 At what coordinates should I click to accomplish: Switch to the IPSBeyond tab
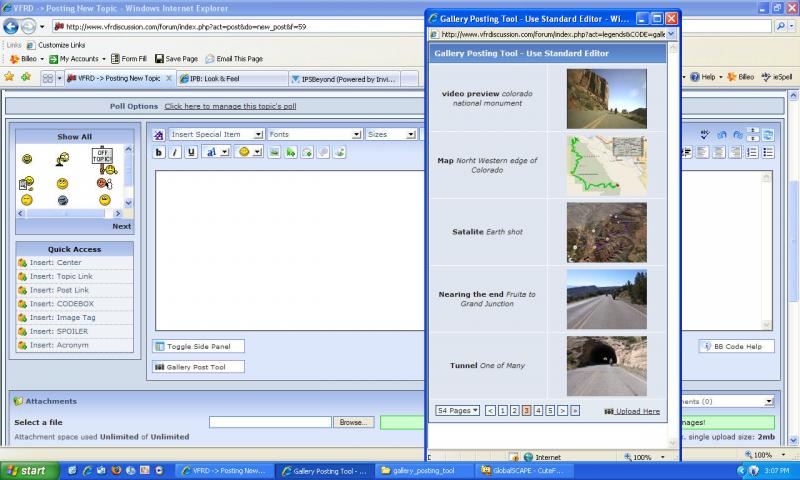point(344,79)
